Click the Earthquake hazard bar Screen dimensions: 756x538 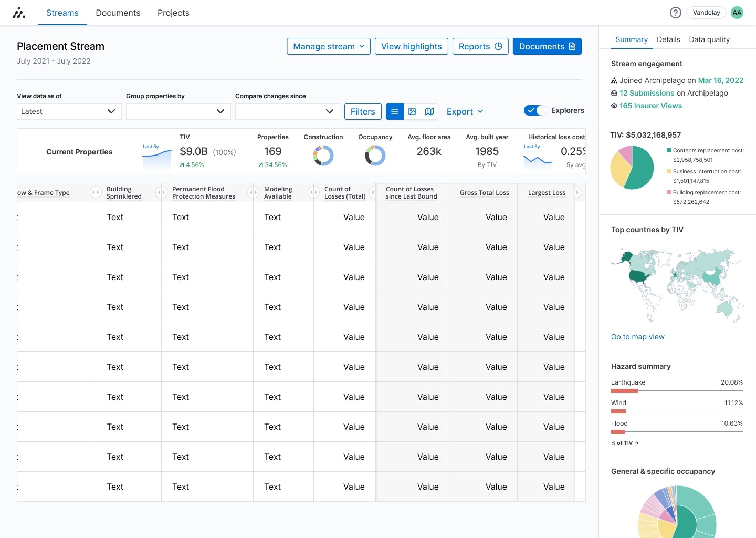point(677,391)
